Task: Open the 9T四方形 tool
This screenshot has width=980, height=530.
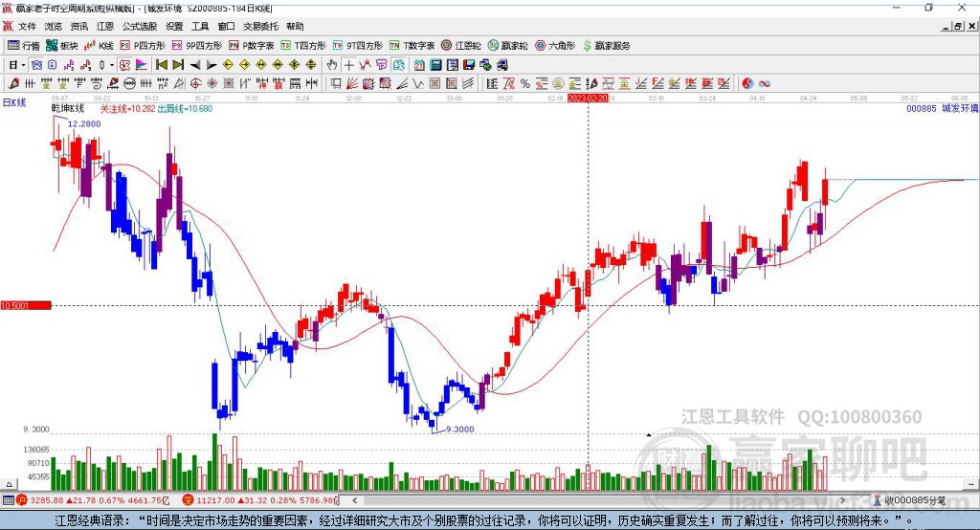Action: tap(358, 46)
